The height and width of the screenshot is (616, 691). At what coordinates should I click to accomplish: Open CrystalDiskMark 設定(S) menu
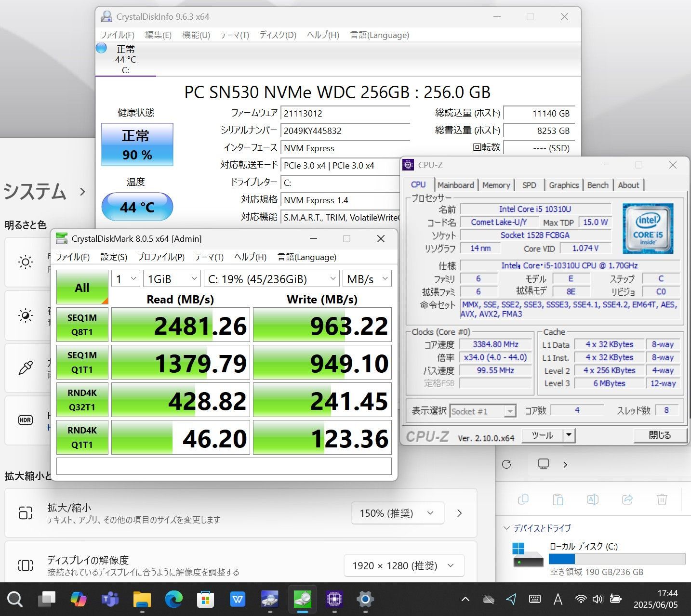coord(114,257)
